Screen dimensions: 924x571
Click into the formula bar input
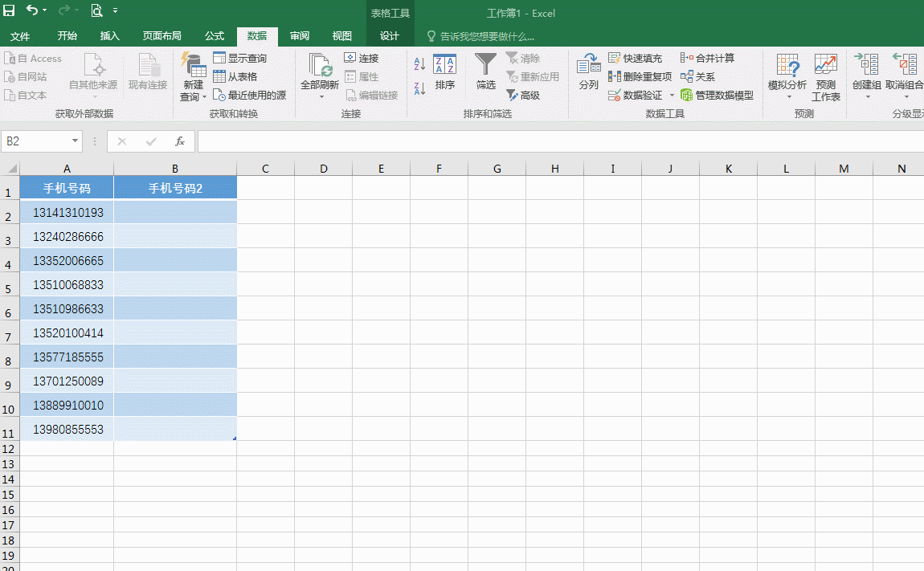coord(560,141)
